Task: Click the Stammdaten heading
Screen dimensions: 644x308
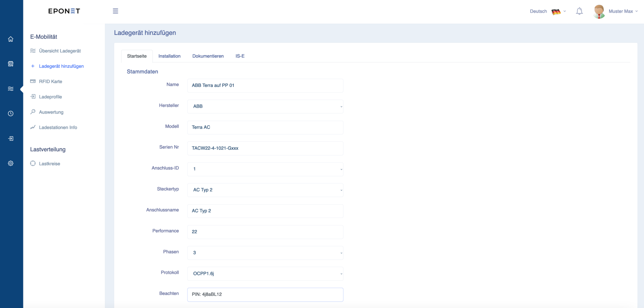Action: (x=143, y=72)
